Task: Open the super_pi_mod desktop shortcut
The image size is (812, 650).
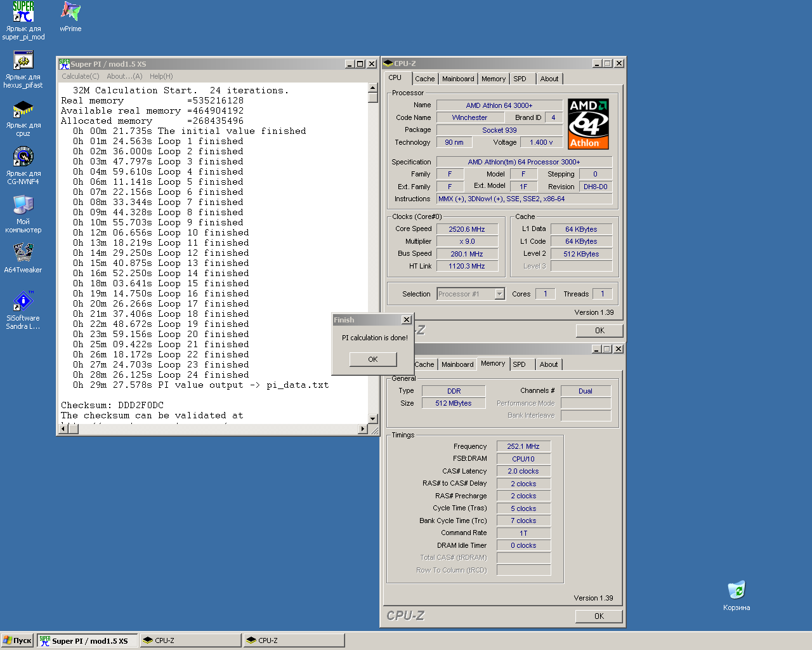Action: coord(23,20)
